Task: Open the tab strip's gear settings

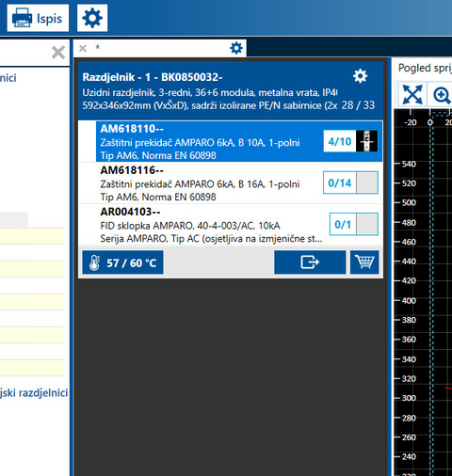Action: 236,48
